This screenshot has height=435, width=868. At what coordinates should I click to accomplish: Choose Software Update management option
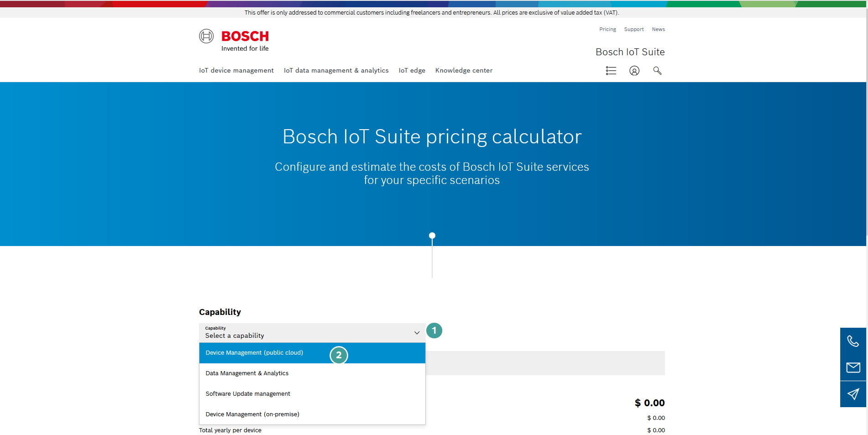312,394
